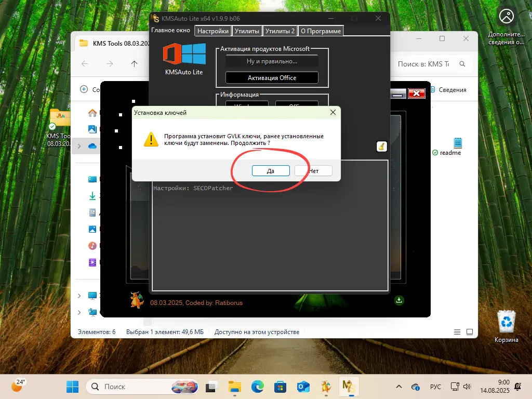Open the Утилиты 2 tab
Image resolution: width=532 pixels, height=399 pixels.
pyautogui.click(x=280, y=30)
